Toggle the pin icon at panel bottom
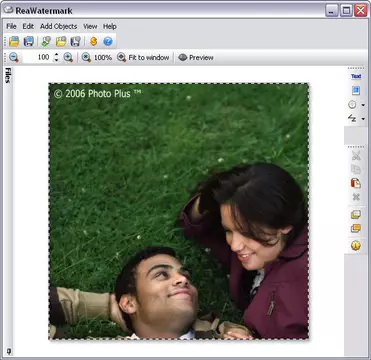The height and width of the screenshot is (360, 371). [x=8, y=351]
